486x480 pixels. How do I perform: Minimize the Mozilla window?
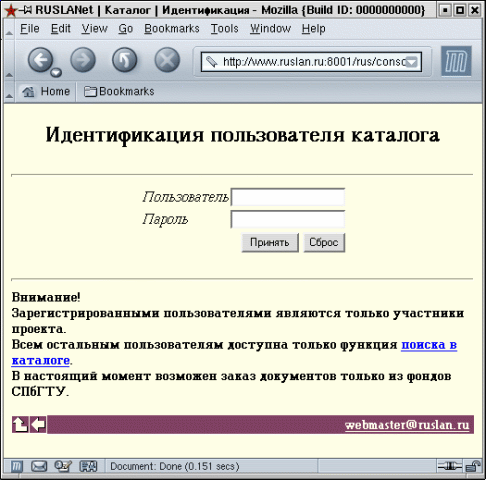pos(445,10)
